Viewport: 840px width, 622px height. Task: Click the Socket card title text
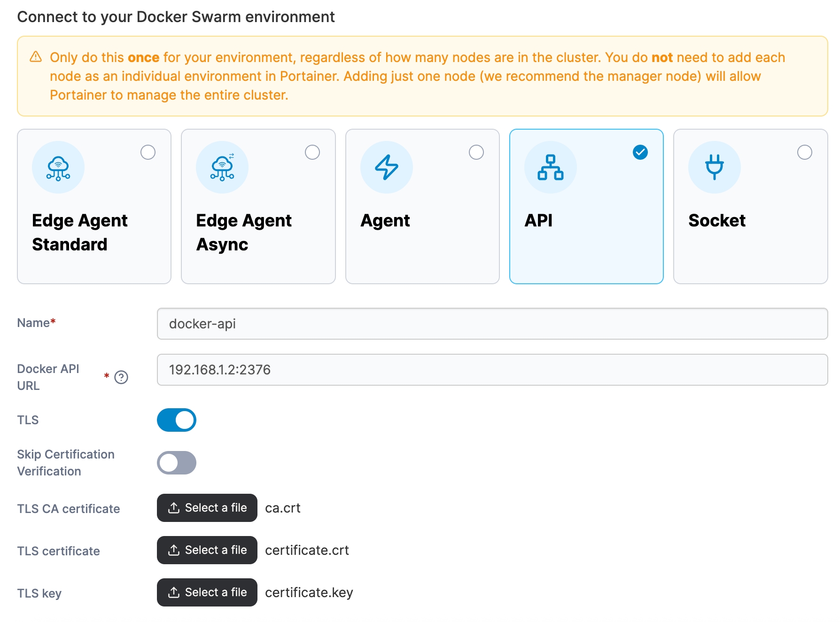click(716, 221)
